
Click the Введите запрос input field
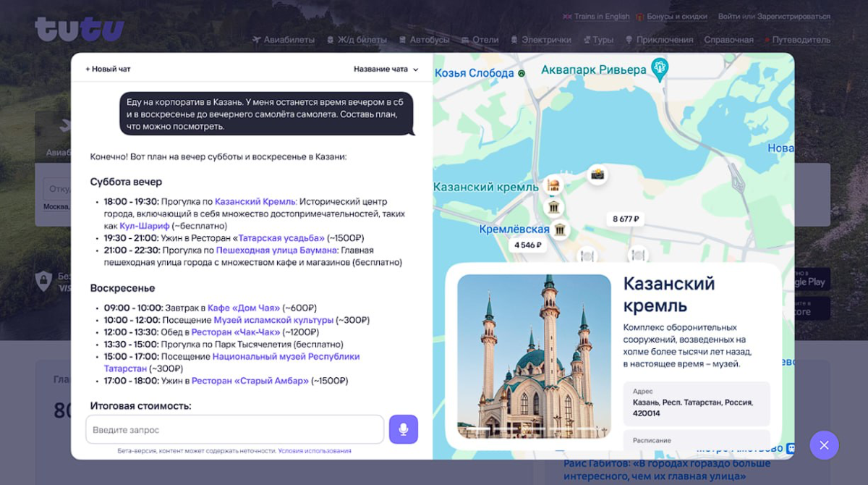click(235, 429)
